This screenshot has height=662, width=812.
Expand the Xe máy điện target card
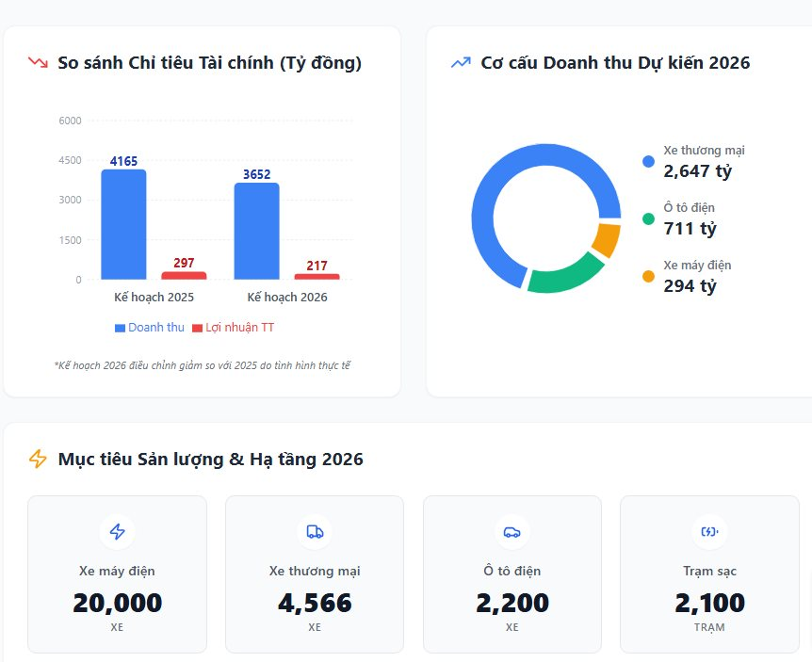click(117, 573)
